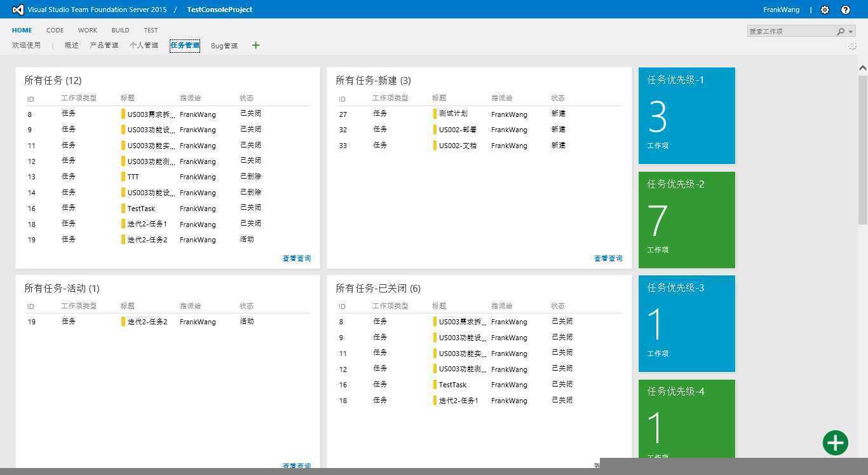Open 迭代2-任务2 in 所有任务-活动 widget

pos(147,322)
